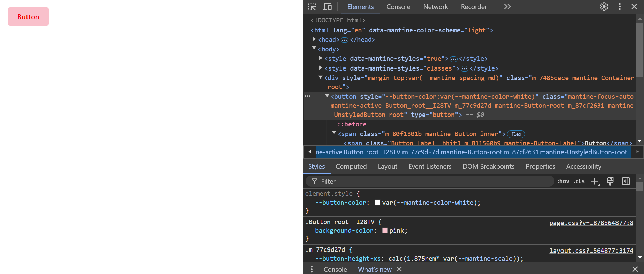Click the .Button_root__I28TV selector
This screenshot has height=274, width=644.
pyautogui.click(x=340, y=222)
